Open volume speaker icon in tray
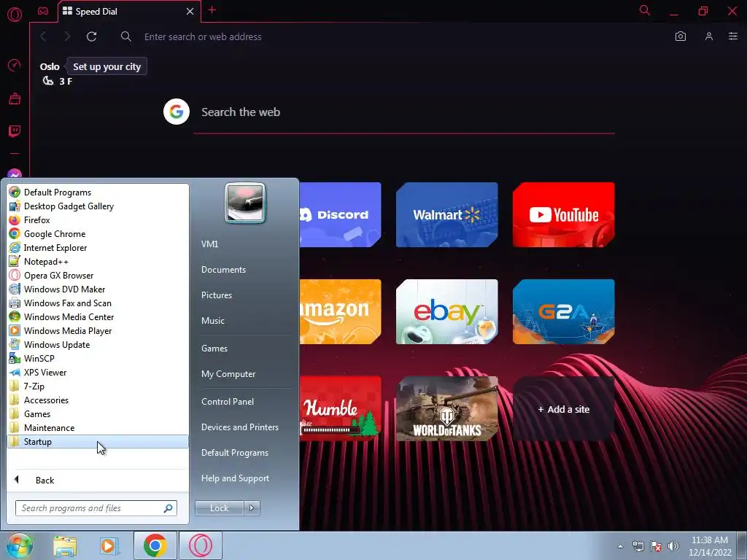 pyautogui.click(x=673, y=546)
